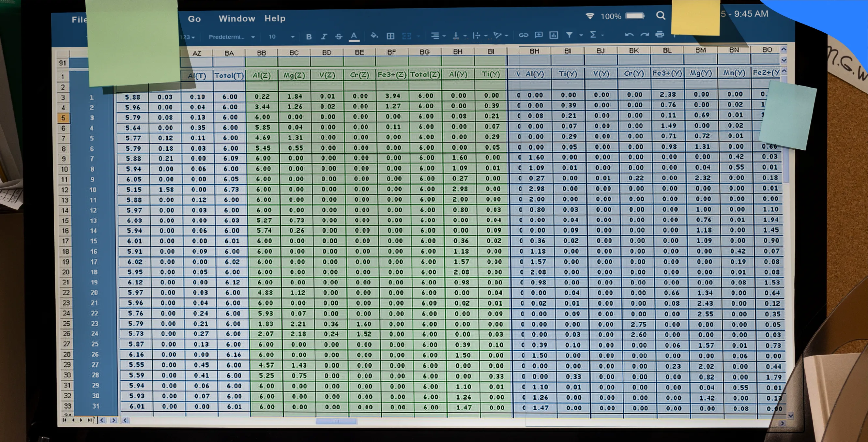This screenshot has width=868, height=442.
Task: Click the undo arrow icon
Action: [x=629, y=34]
